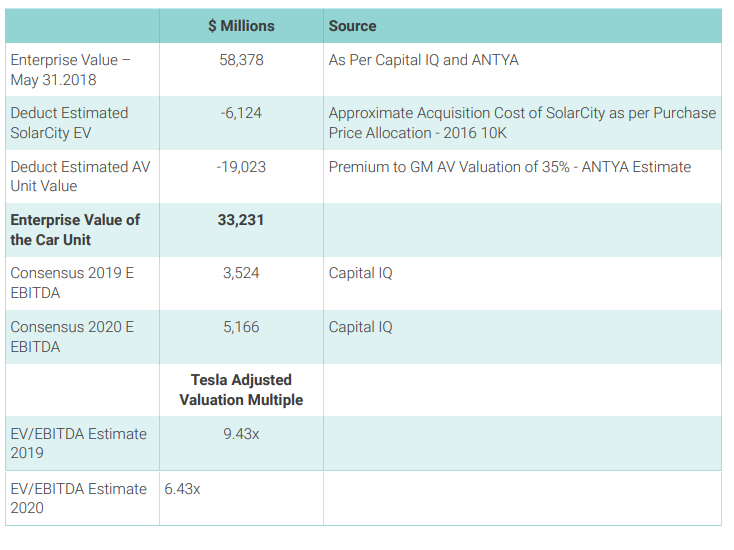Screen dimensions: 734x550
Task: Click the value -19,023
Action: tap(241, 167)
